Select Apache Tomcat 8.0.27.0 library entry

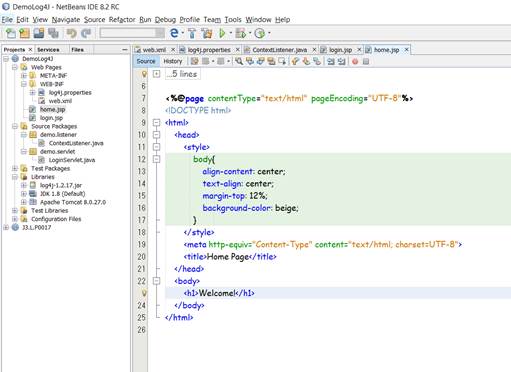click(73, 202)
